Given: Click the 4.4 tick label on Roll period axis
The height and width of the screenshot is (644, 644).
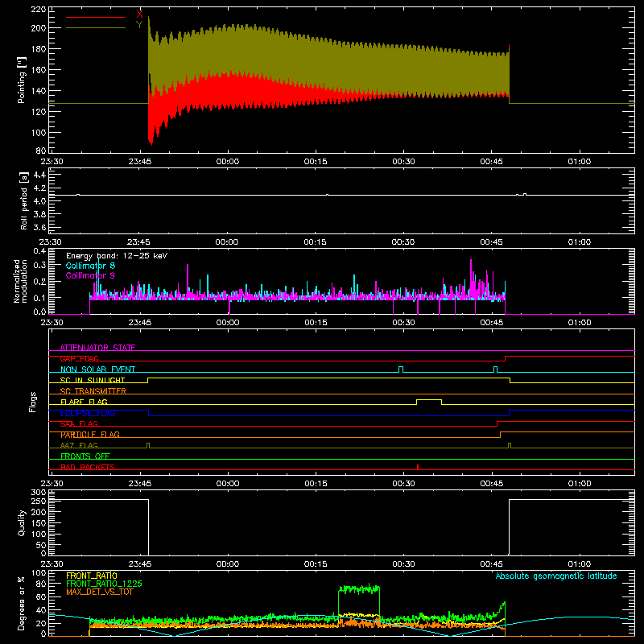Looking at the screenshot, I should [x=39, y=175].
